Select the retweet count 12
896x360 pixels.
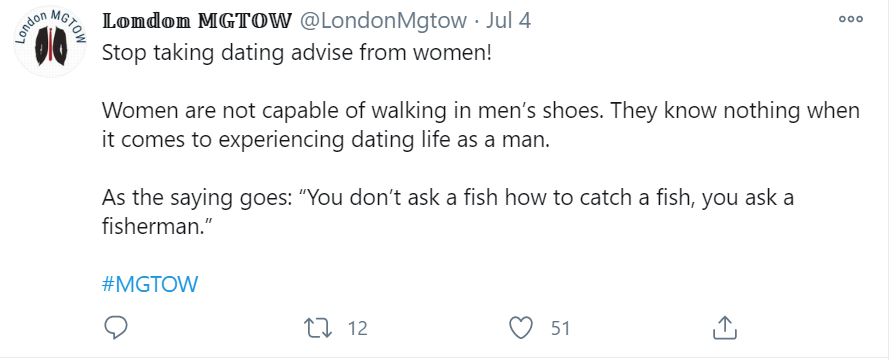click(357, 329)
